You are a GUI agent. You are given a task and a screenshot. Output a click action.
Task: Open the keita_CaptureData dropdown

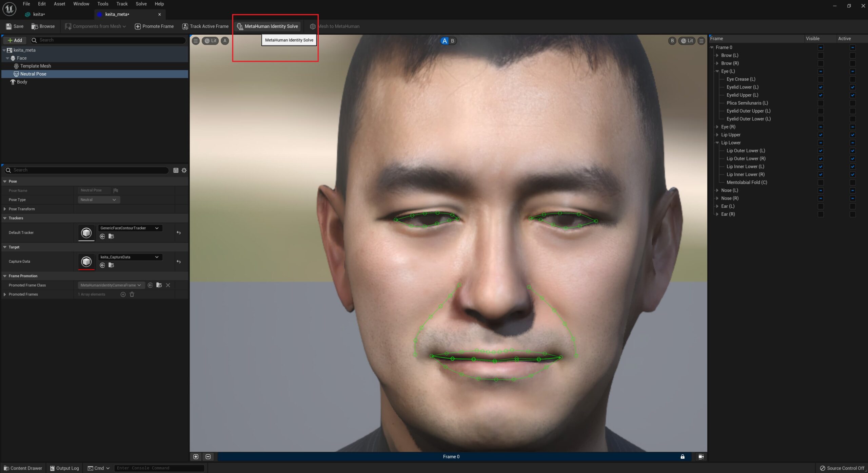[x=130, y=257]
